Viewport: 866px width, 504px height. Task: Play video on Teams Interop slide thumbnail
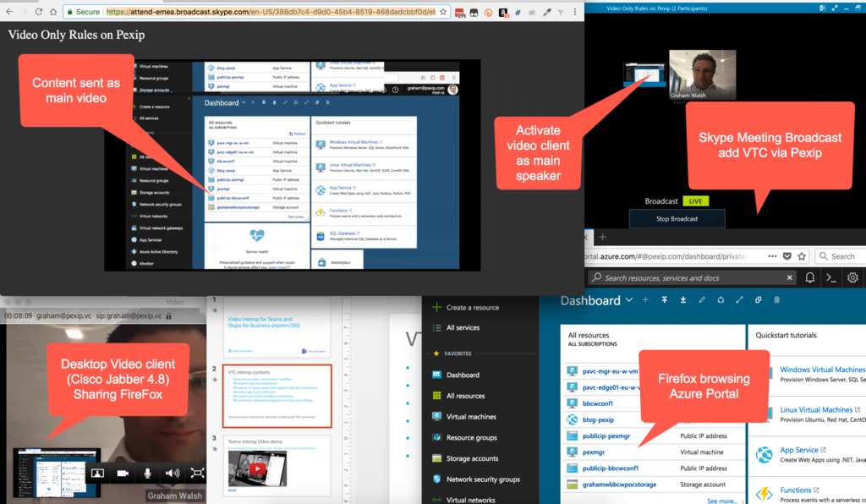point(257,468)
